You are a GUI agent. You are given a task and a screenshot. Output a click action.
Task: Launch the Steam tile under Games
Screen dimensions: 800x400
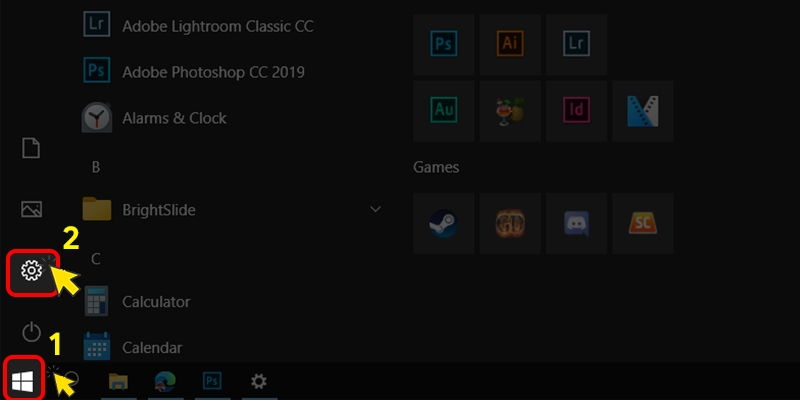[x=444, y=223]
